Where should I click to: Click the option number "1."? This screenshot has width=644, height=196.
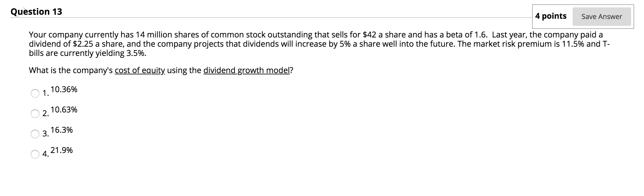click(x=46, y=94)
